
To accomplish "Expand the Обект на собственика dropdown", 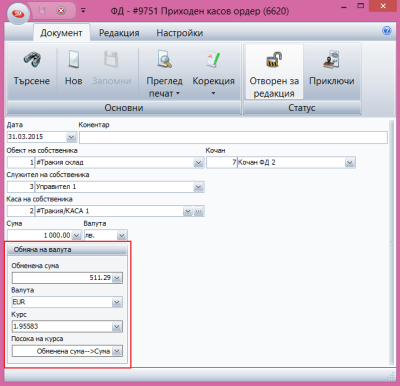I will [x=199, y=163].
